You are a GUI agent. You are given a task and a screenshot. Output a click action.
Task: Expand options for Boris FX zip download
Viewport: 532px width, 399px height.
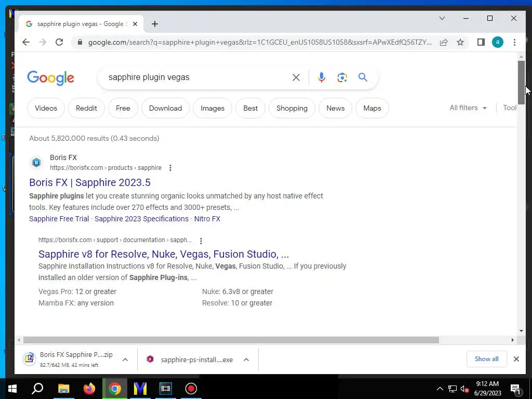click(x=125, y=360)
